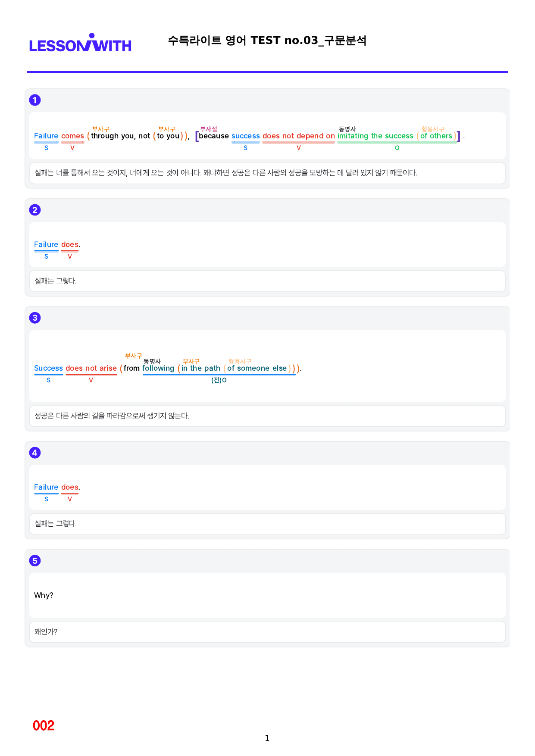
Task: Click the number 5 circle badge
Action: coord(35,561)
